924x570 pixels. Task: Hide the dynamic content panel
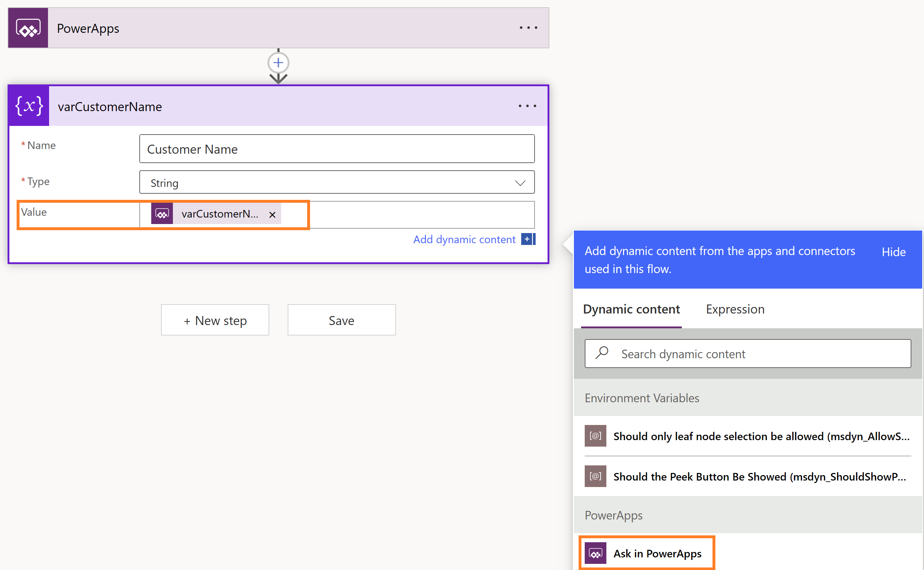893,252
